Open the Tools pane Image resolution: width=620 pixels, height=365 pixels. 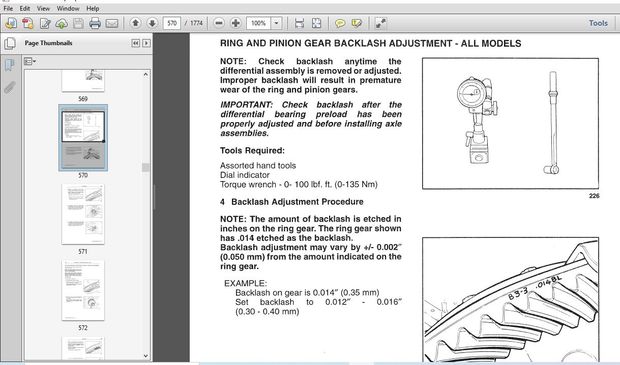pos(598,23)
